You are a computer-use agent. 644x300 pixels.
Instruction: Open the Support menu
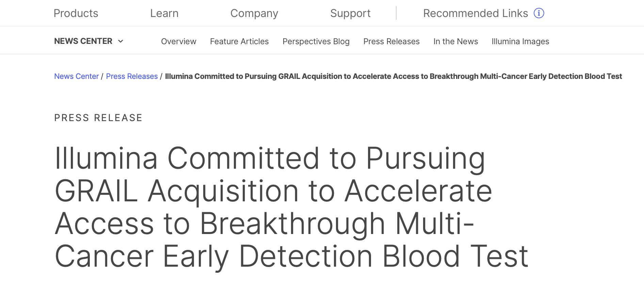(x=350, y=13)
